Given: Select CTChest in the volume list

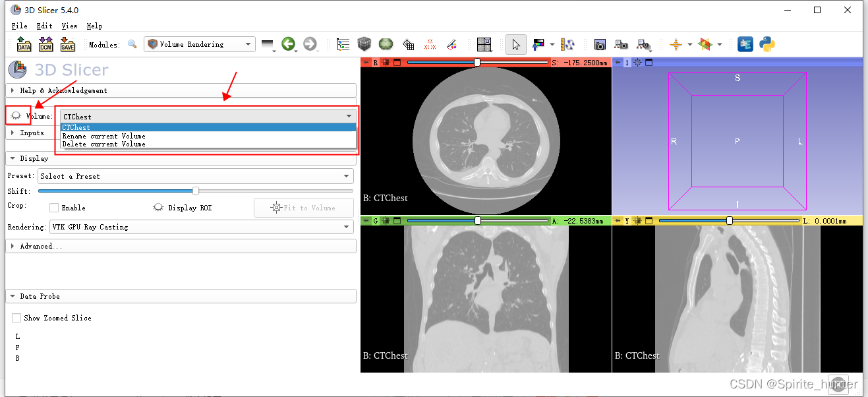Looking at the screenshot, I should pos(208,127).
